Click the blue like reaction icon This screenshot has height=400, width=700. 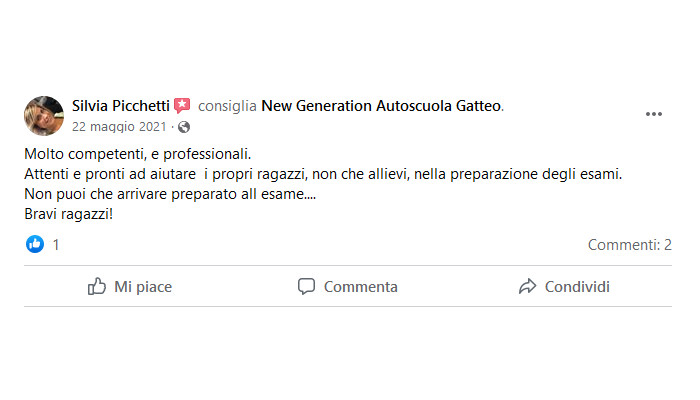pyautogui.click(x=35, y=244)
